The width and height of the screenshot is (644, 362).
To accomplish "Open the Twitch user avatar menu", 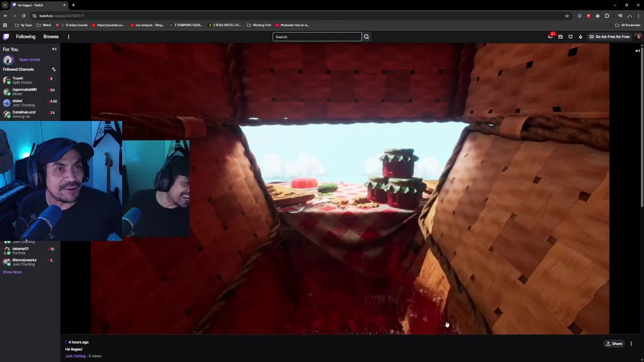I will click(638, 37).
